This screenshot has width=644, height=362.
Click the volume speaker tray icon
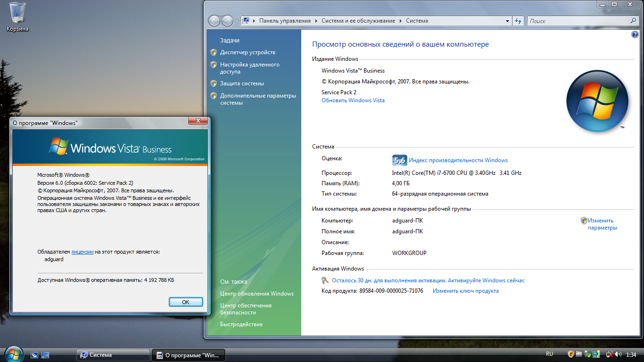[x=618, y=354]
